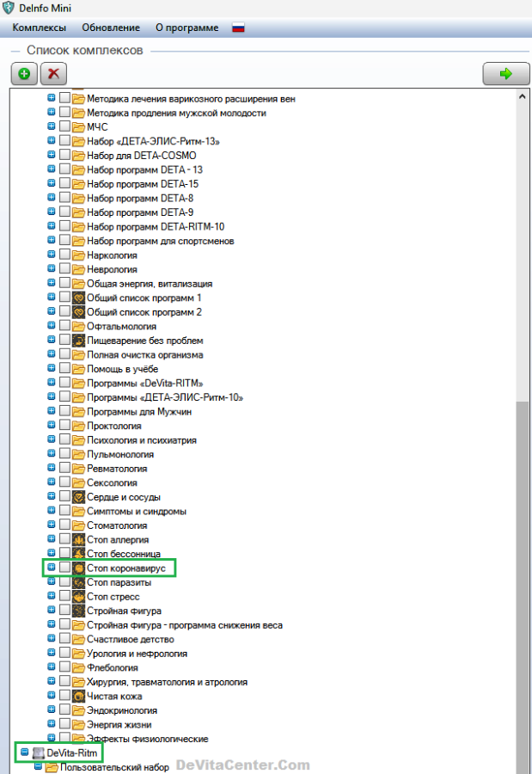Select Методика лечения варикозного расширения вен
This screenshot has height=774, width=532.
[x=191, y=99]
